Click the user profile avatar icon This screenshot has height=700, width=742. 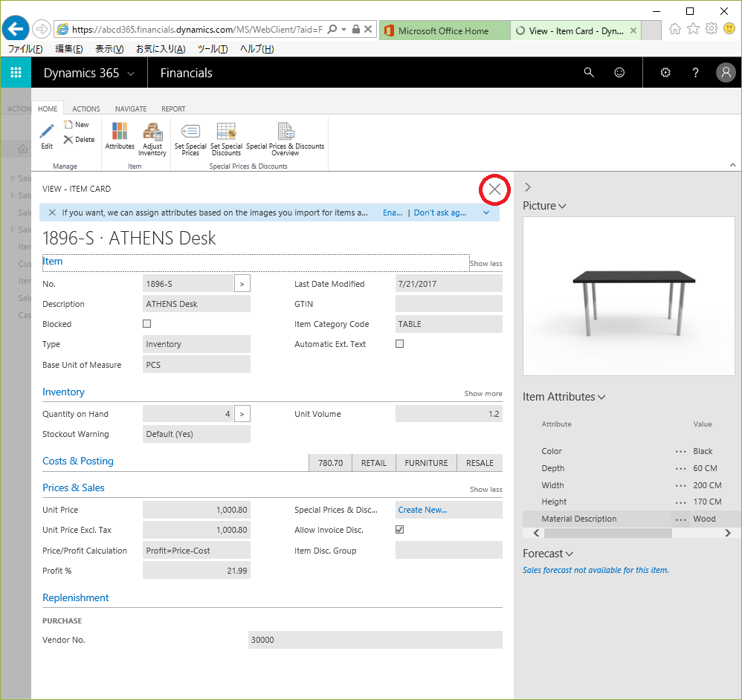click(726, 72)
